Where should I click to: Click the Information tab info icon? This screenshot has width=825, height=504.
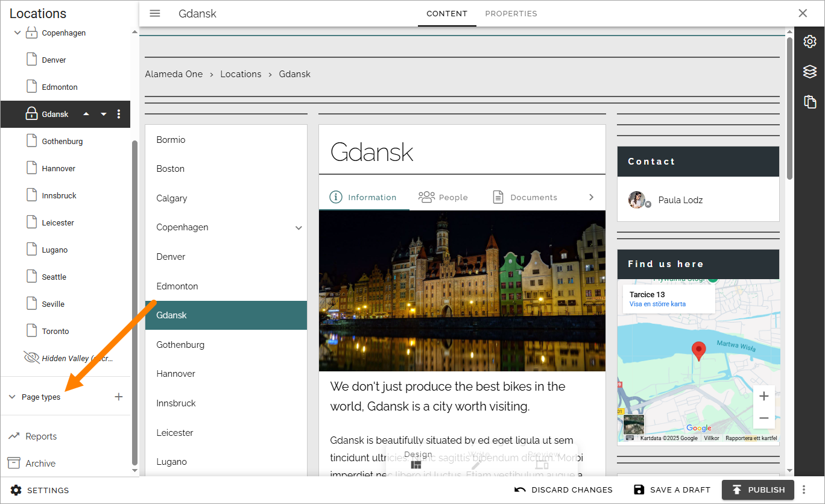click(336, 197)
